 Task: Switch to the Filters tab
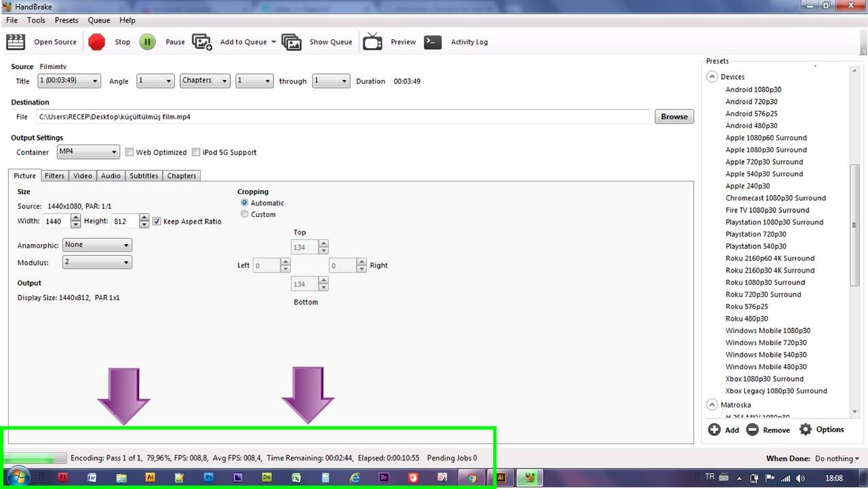pos(54,176)
